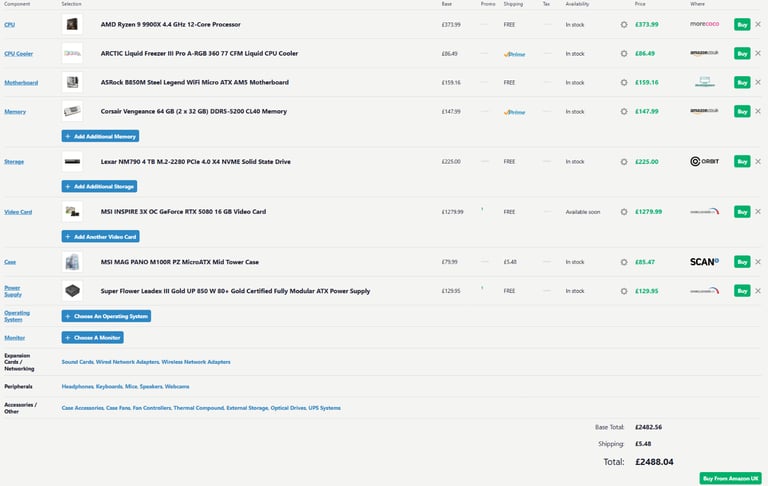Open the ARCTIC cooler product thumbnail

[72, 53]
